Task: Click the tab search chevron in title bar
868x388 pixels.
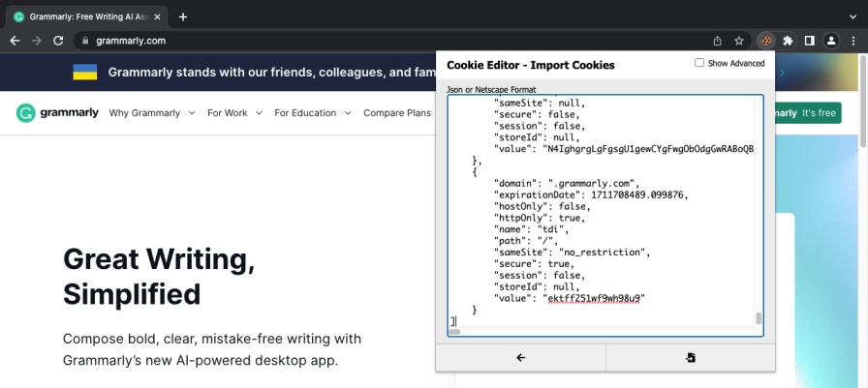Action: [x=852, y=16]
